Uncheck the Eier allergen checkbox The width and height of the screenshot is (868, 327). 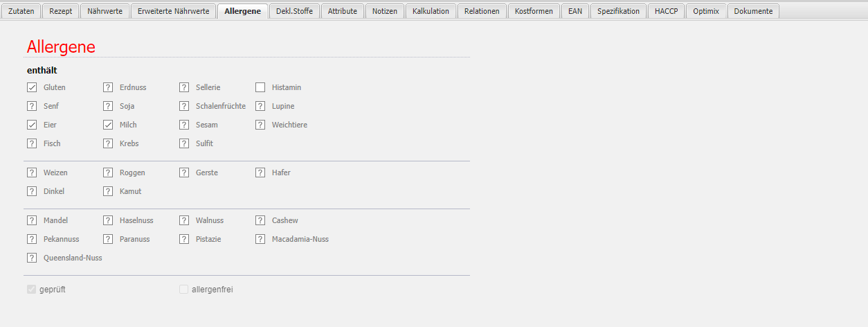(32, 125)
